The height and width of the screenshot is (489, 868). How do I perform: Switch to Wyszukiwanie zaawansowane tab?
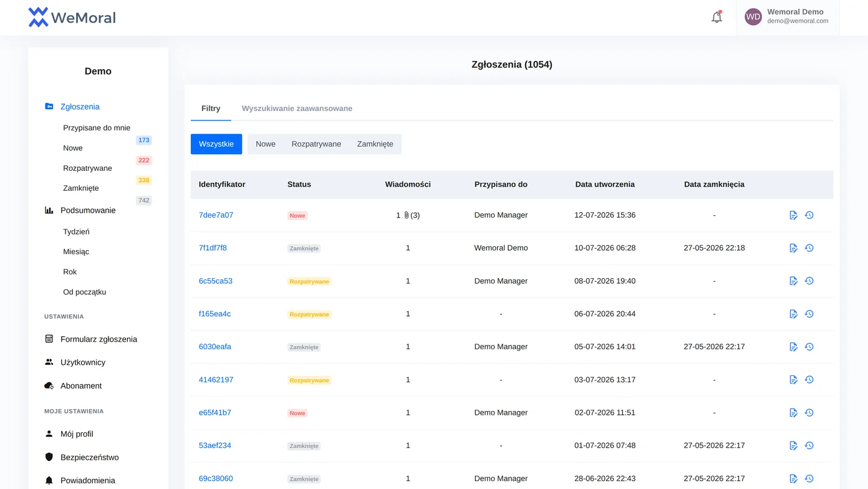coord(297,109)
